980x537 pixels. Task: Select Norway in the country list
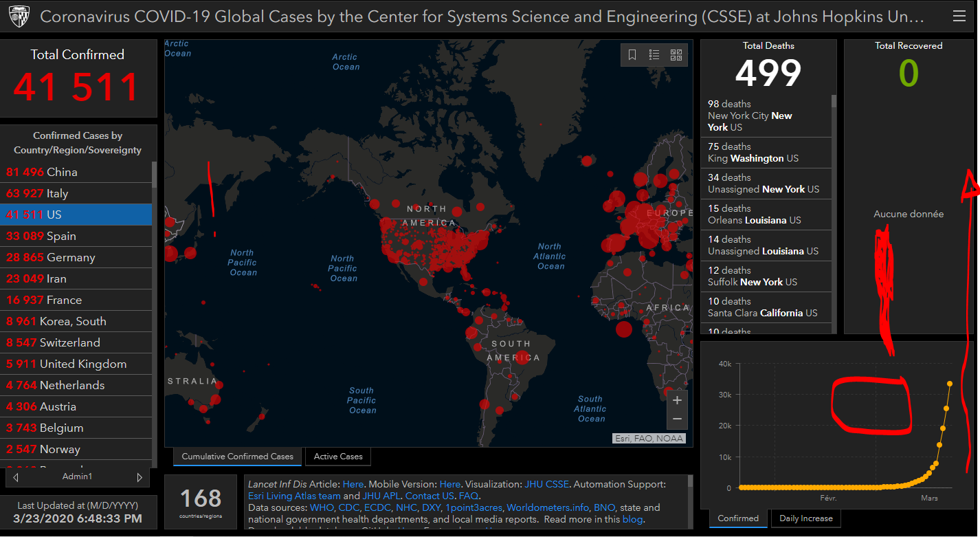(x=76, y=449)
